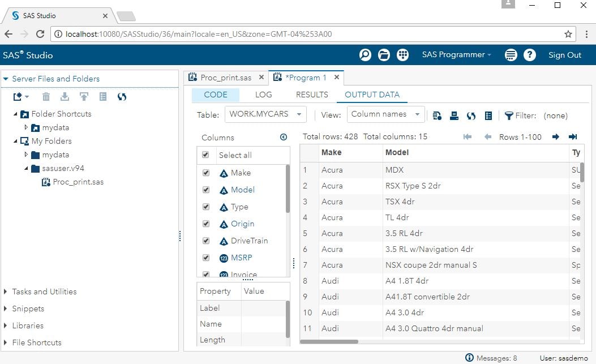Screen dimensions: 596x364
Task: Click the Columns list vertical scrollbar
Action: tap(288, 189)
